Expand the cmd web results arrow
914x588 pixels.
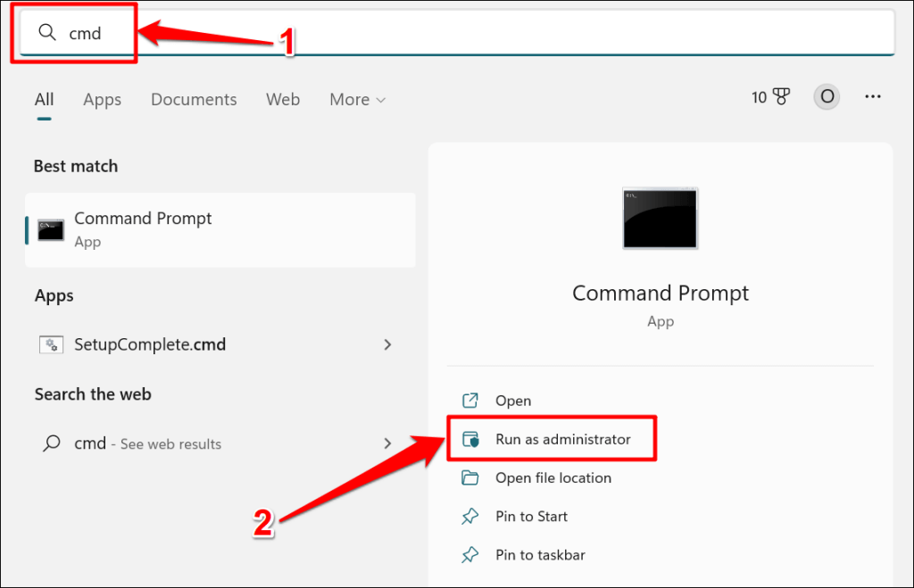pos(387,443)
